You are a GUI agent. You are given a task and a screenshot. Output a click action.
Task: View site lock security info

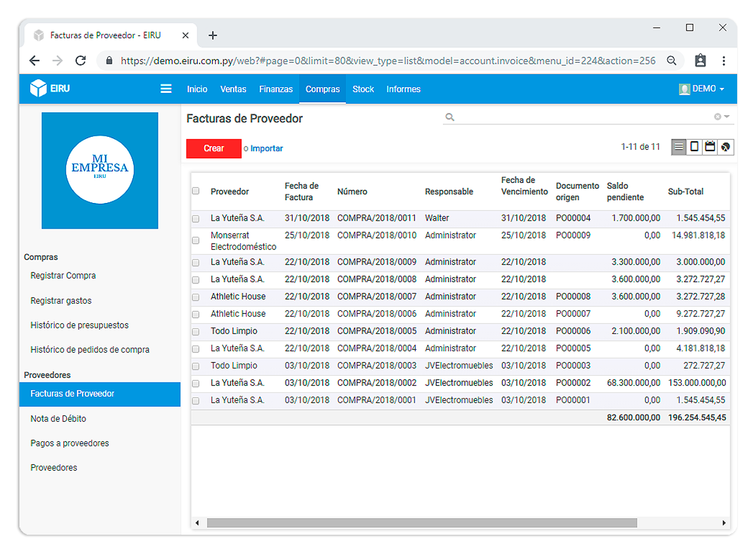(109, 60)
